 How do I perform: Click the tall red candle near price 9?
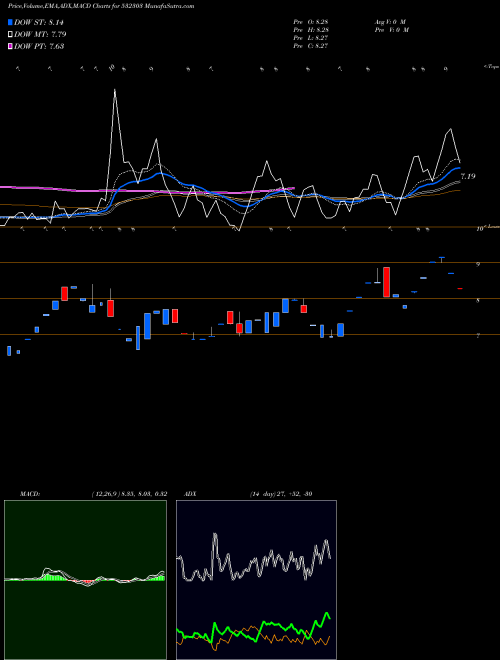(386, 282)
